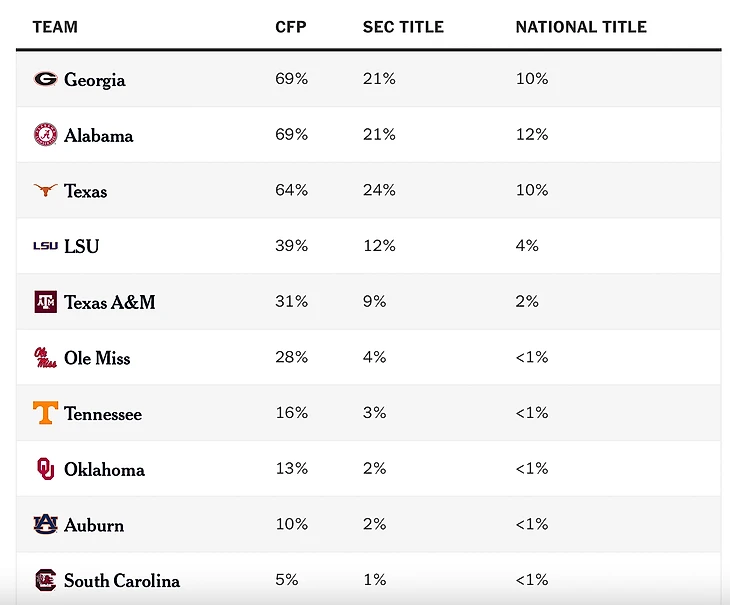Click Texas's 24% SEC title value
This screenshot has height=605, width=730.
pos(379,190)
